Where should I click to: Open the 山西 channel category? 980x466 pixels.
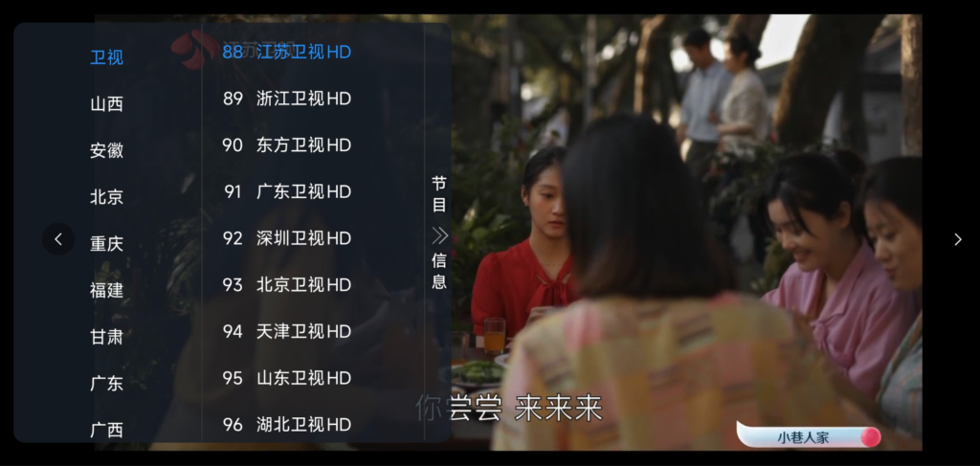(107, 103)
